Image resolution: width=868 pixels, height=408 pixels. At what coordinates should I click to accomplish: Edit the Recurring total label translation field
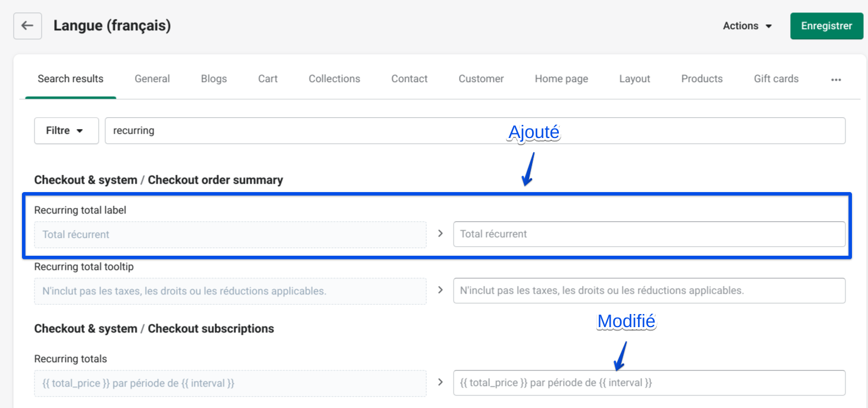pyautogui.click(x=649, y=234)
